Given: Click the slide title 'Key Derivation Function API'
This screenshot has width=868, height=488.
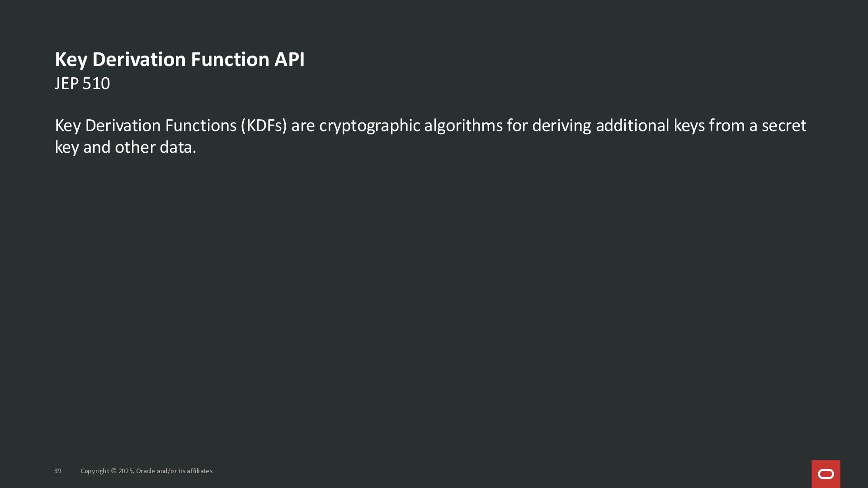Looking at the screenshot, I should tap(179, 59).
